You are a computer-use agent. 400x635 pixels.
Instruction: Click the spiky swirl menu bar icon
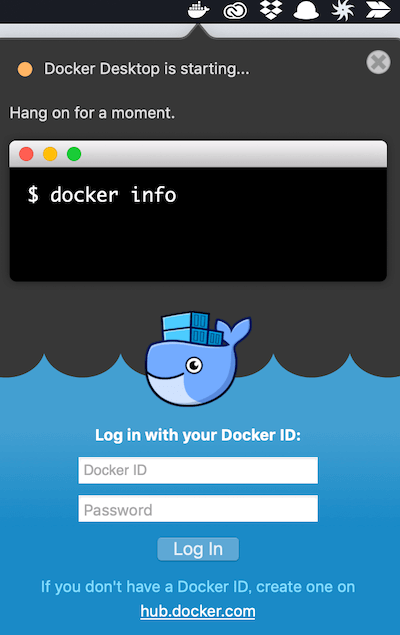343,10
